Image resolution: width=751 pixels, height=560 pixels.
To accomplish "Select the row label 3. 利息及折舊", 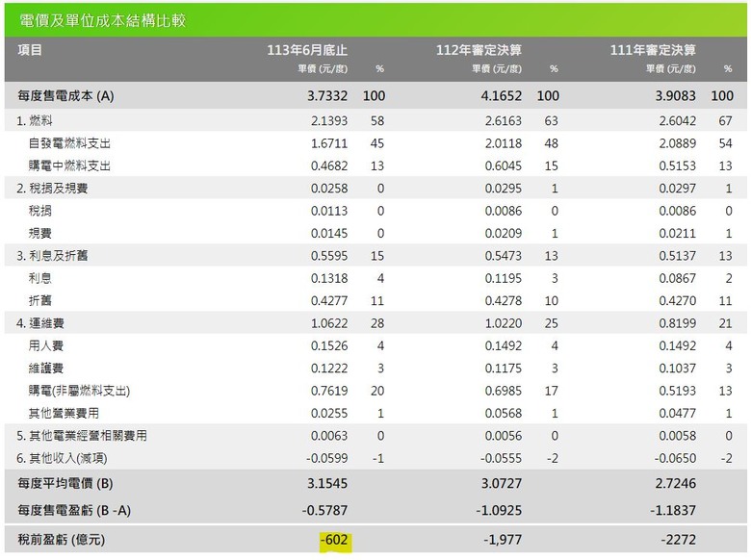I will 52,256.
